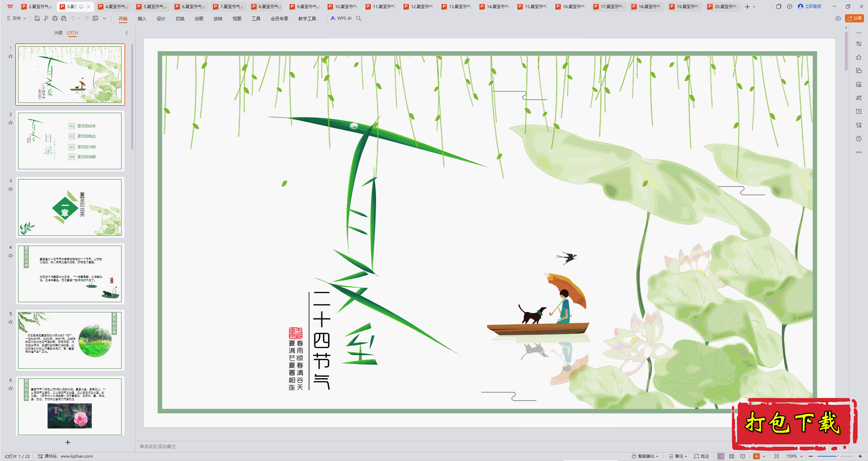Open slideshow play options dropdown arrow

point(764,456)
